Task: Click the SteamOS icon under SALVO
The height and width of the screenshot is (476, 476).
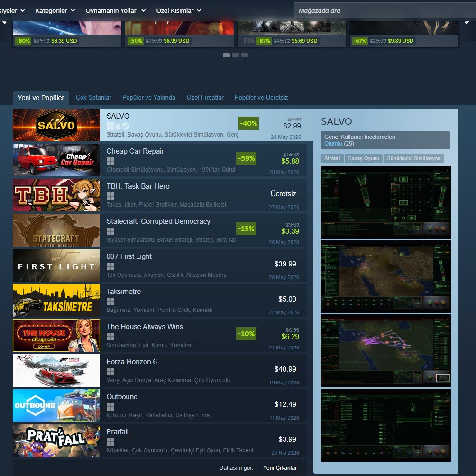Action: [x=126, y=126]
